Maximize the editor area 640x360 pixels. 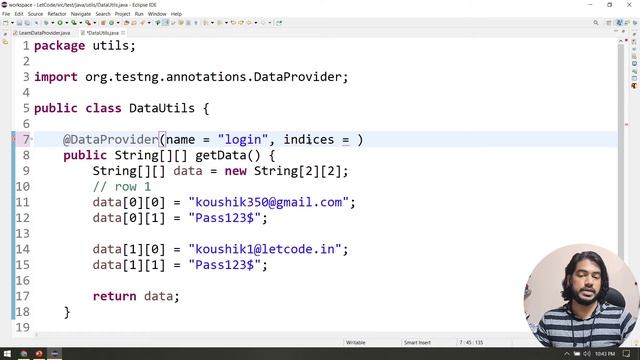coord(623,31)
